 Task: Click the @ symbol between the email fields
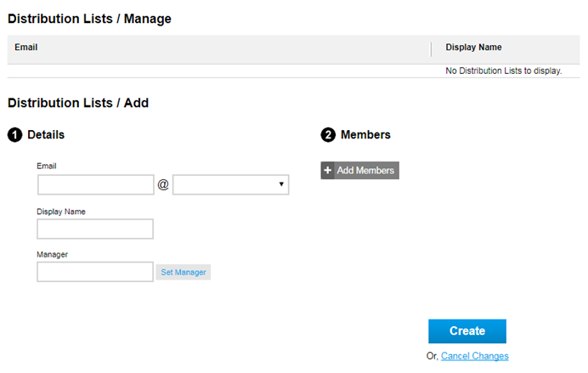coord(163,184)
